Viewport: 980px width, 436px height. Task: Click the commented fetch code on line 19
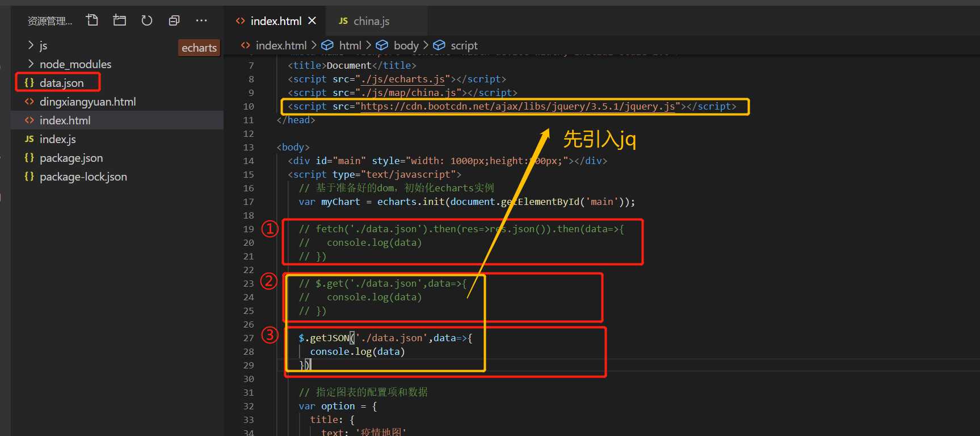[x=461, y=229]
